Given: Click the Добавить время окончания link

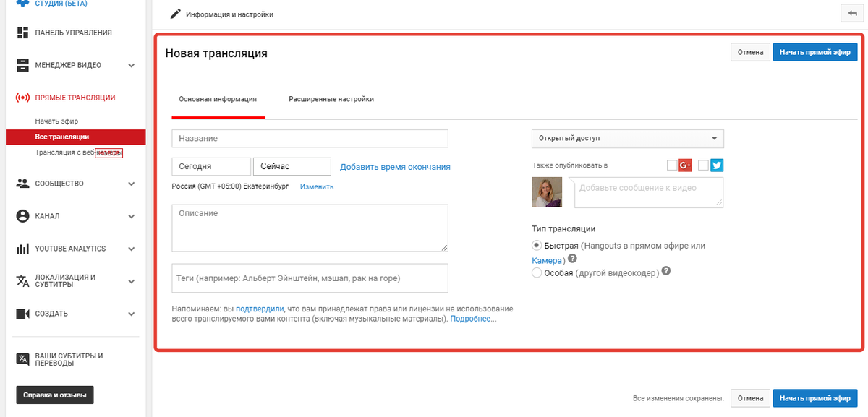Looking at the screenshot, I should click(x=395, y=167).
